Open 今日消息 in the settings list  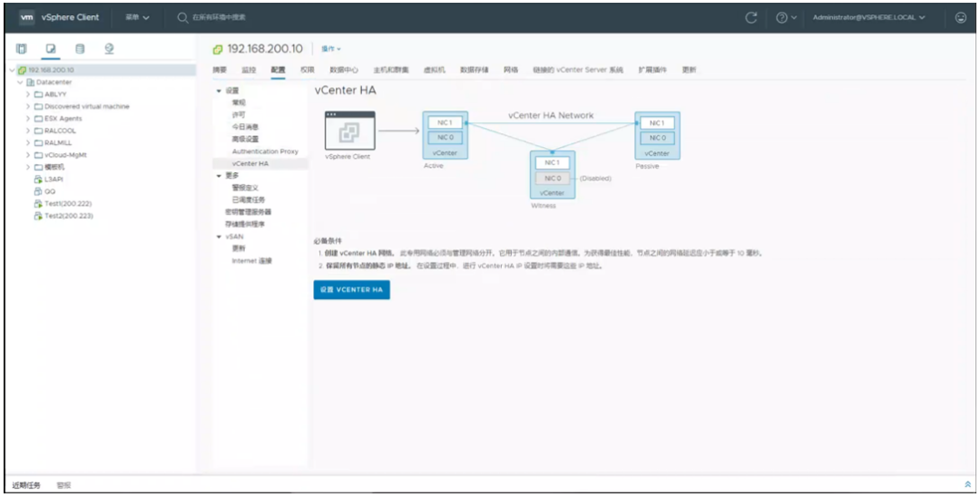pos(245,127)
